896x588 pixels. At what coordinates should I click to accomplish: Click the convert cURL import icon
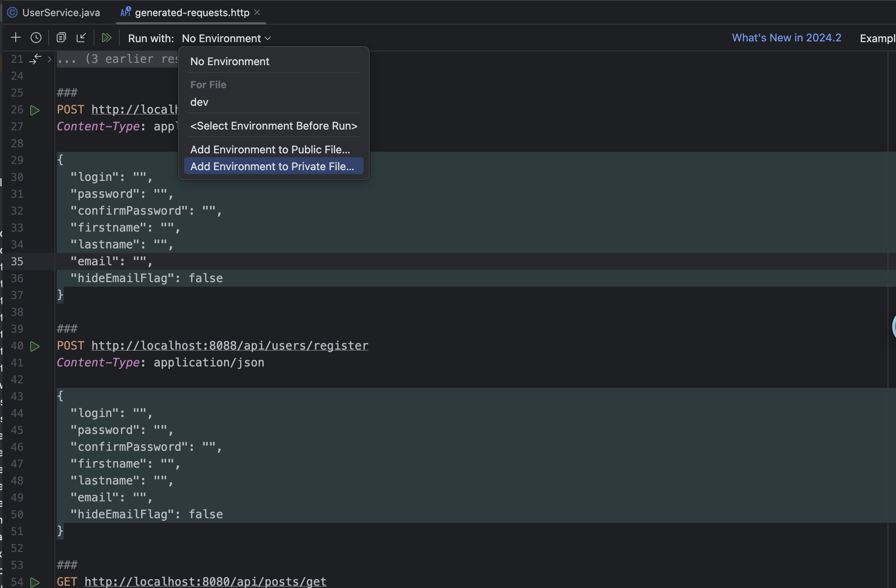[x=81, y=37]
